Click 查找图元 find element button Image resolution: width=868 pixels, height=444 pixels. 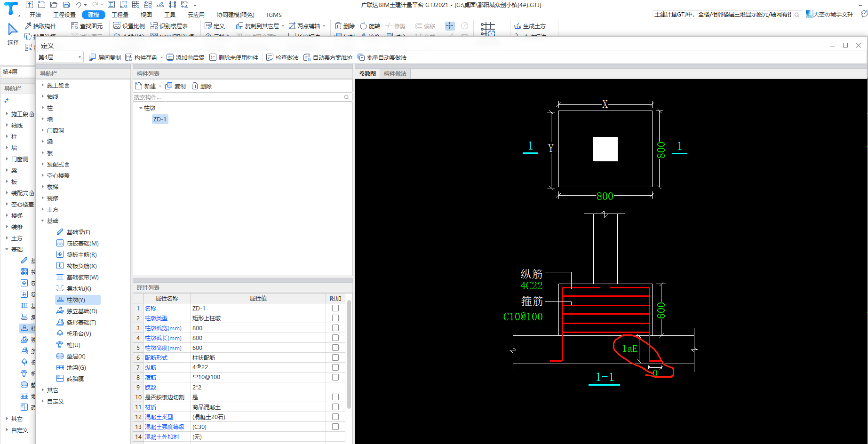[x=87, y=26]
